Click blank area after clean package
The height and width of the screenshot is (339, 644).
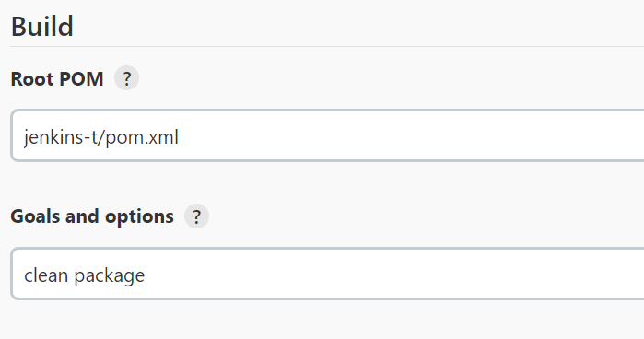tap(394, 274)
